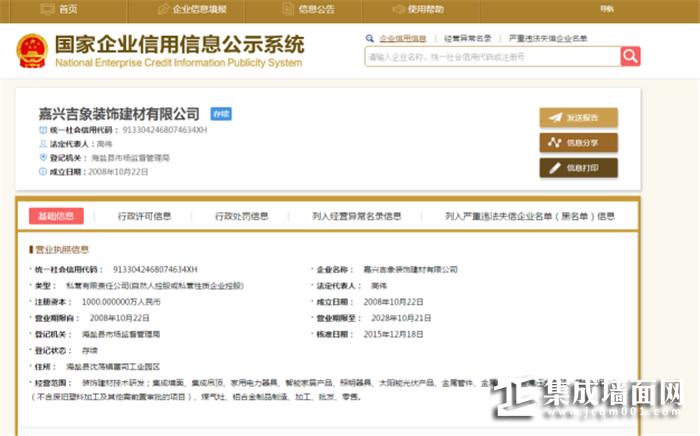Click the red search magnifier button
Image resolution: width=700 pixels, height=436 pixels.
click(x=630, y=56)
